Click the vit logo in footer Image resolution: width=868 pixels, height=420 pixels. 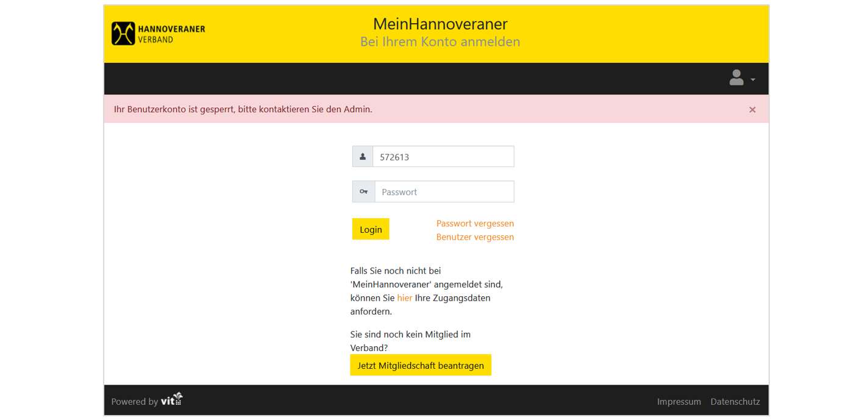[x=171, y=400]
